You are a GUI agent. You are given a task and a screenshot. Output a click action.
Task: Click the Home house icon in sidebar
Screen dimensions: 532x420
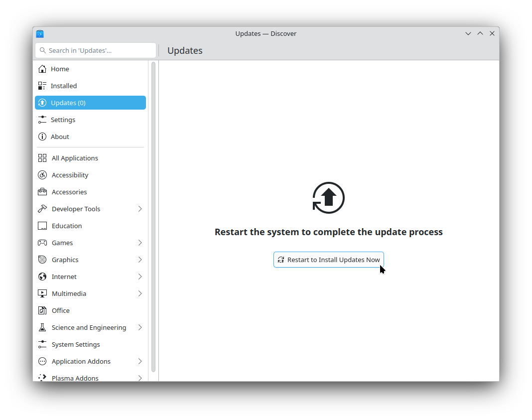click(42, 69)
